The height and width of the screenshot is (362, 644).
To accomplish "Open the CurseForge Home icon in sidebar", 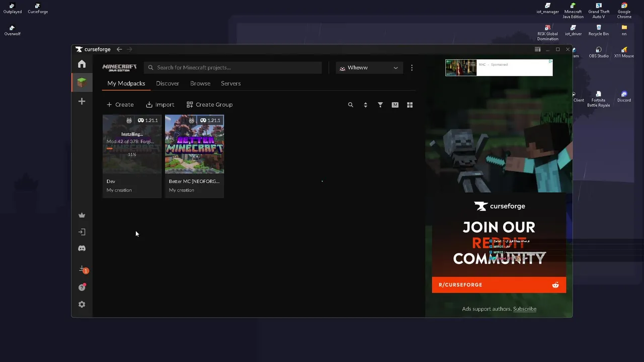I will [82, 64].
